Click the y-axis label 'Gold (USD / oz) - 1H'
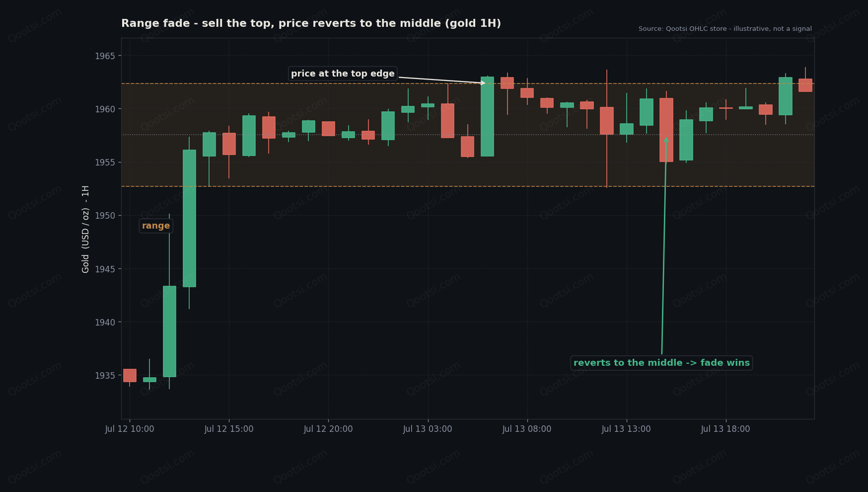The width and height of the screenshot is (868, 492). pyautogui.click(x=85, y=229)
